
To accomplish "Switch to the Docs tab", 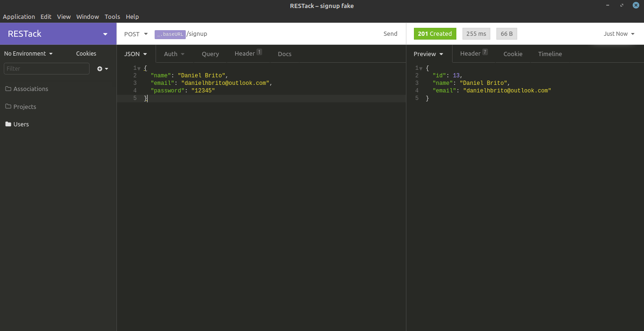I will (x=285, y=54).
